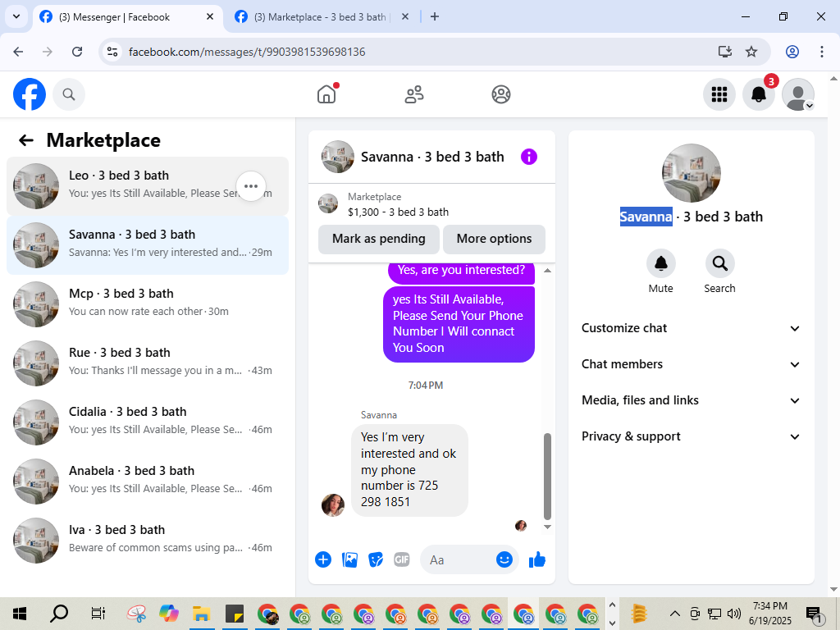Reload the browser page

coord(77,52)
